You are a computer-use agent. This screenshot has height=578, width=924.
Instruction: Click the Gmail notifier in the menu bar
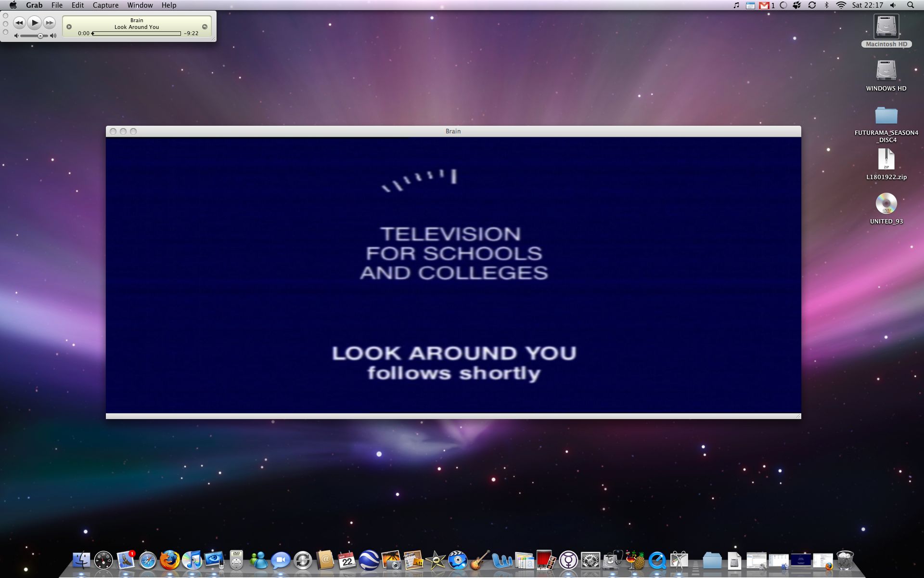click(x=767, y=5)
